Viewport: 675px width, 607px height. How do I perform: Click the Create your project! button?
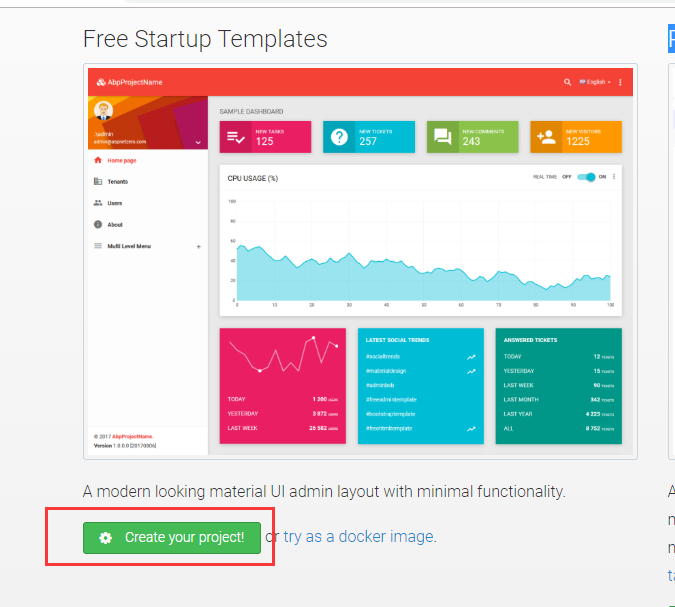tap(172, 537)
